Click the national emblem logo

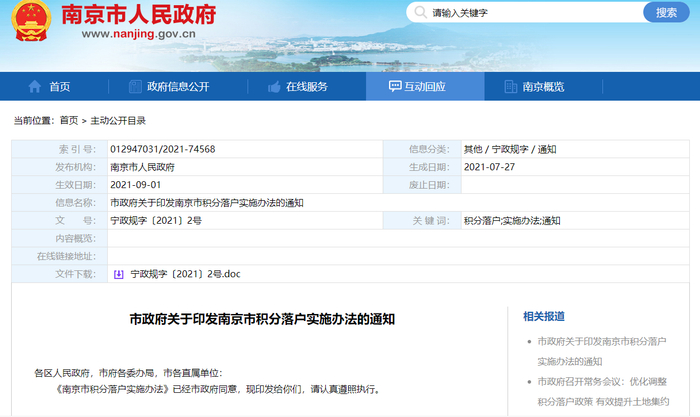coord(31,21)
